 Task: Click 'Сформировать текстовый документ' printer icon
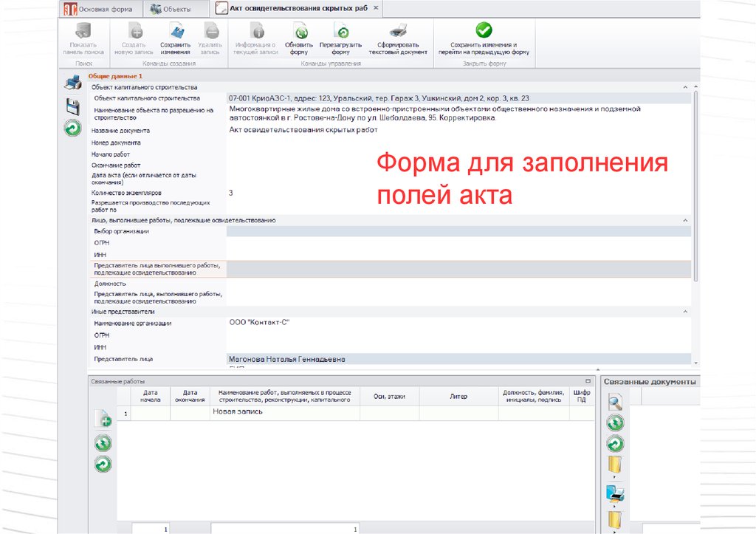[x=398, y=32]
